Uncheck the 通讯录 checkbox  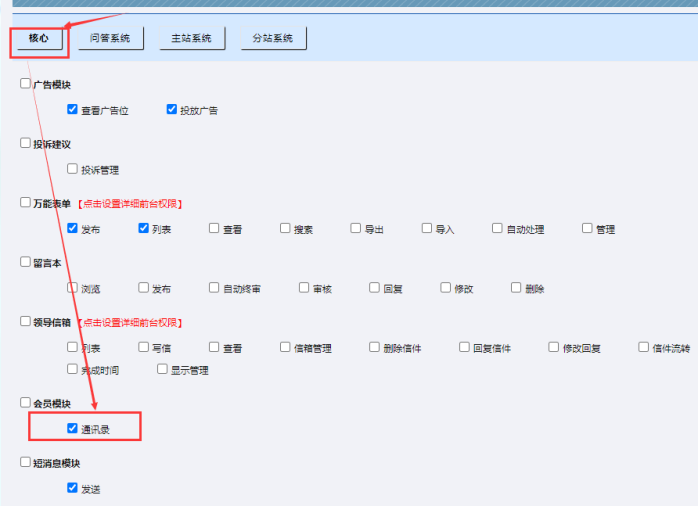point(72,428)
